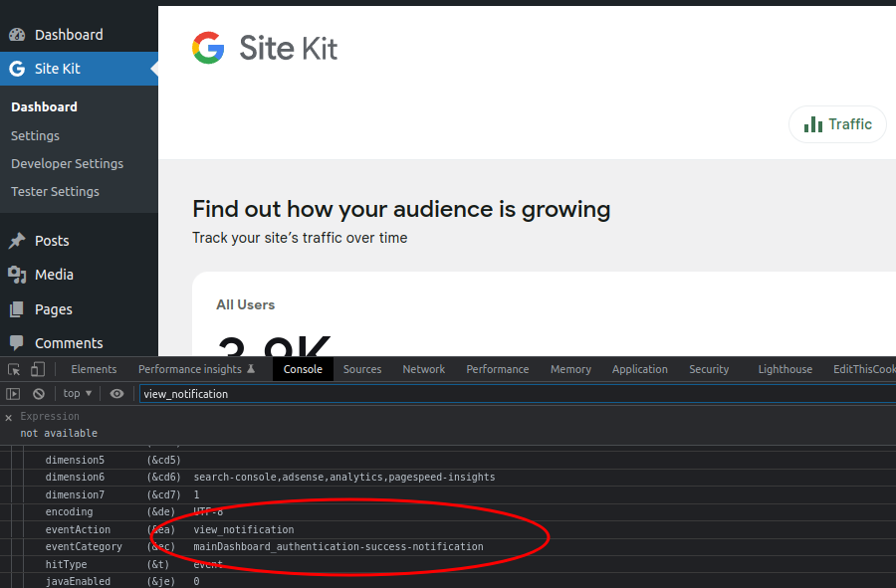Image resolution: width=896 pixels, height=588 pixels.
Task: Open Posts via the pin icon
Action: click(x=17, y=241)
